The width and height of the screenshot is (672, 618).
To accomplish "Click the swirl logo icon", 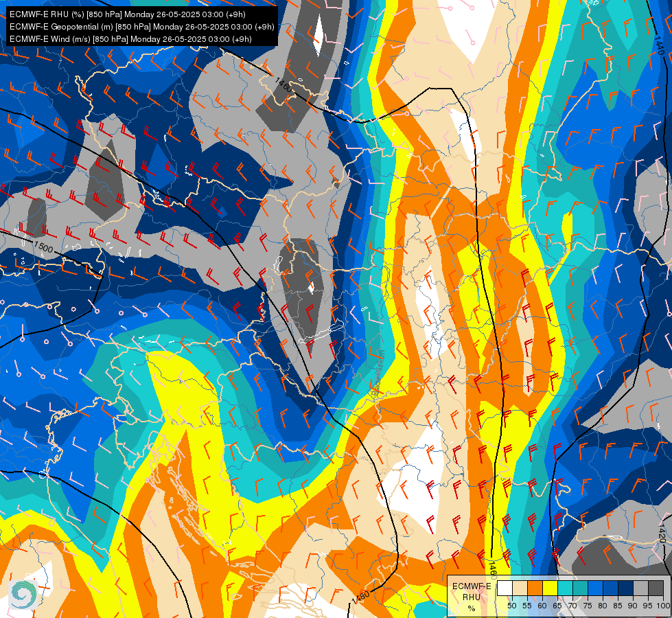I will 23,594.
